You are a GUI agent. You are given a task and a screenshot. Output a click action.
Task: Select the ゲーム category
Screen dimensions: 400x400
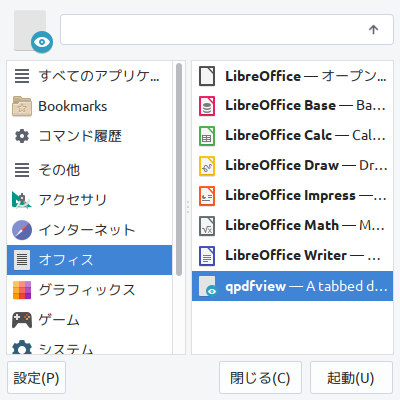tap(89, 320)
